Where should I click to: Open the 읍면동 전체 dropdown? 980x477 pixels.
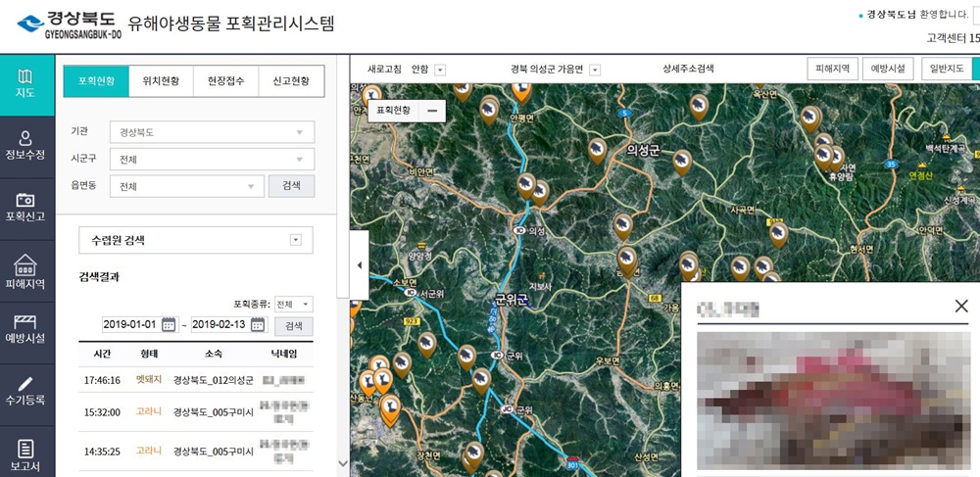pos(187,186)
